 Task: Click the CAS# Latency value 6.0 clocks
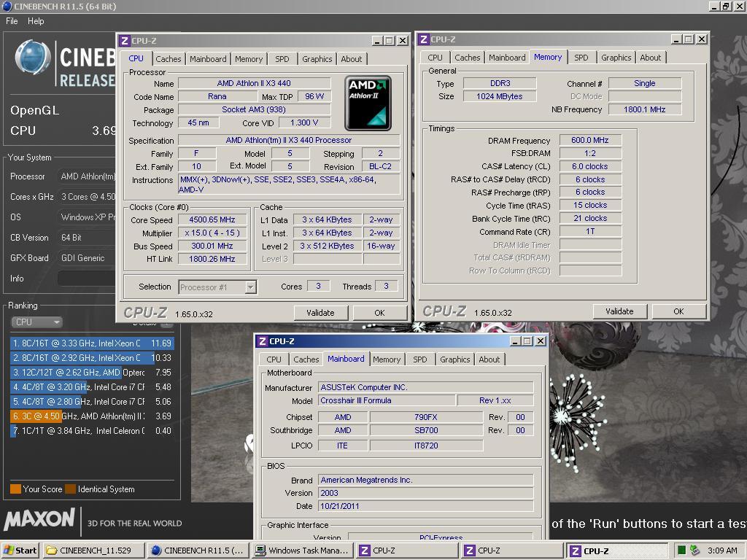tap(590, 167)
